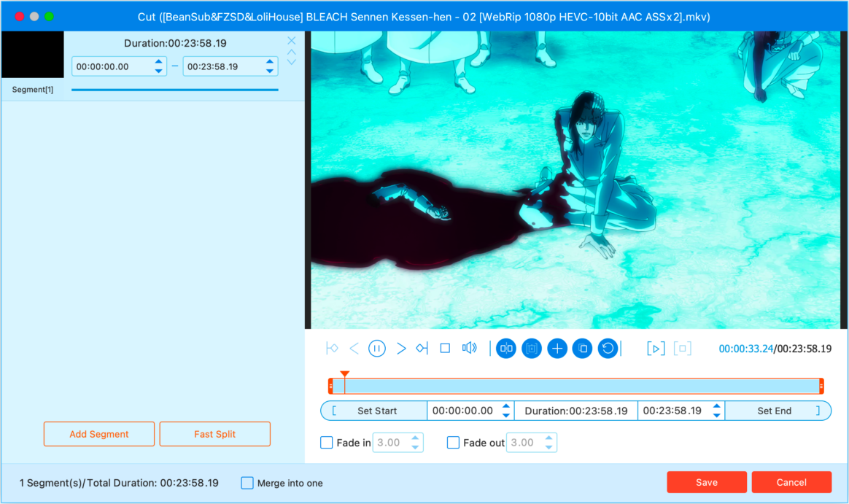
Task: Mute the audio with the speaker icon
Action: 470,348
